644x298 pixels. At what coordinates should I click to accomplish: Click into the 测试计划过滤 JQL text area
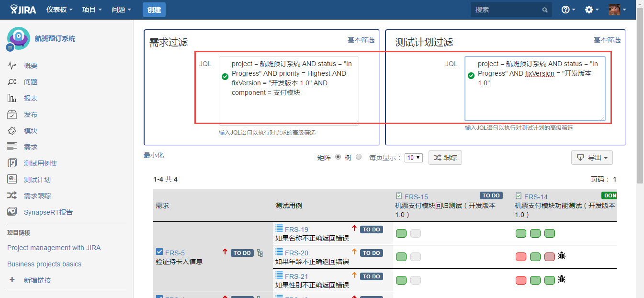535,89
